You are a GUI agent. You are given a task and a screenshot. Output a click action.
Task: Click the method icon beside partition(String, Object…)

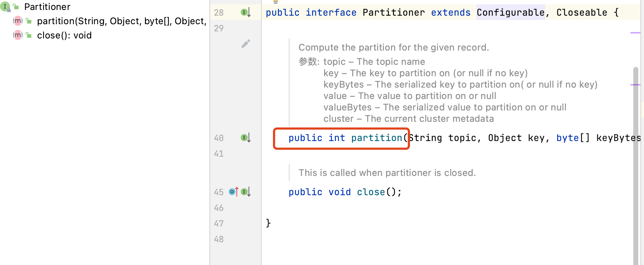coord(17,21)
